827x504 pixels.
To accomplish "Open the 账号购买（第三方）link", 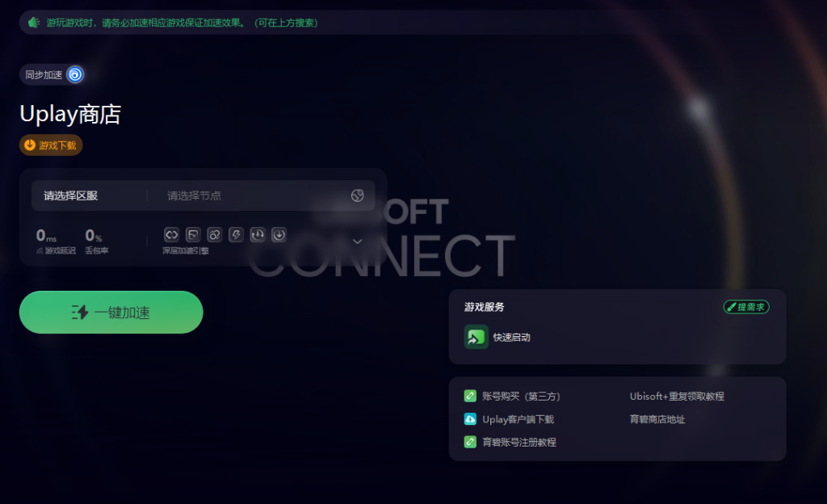I will [x=512, y=396].
